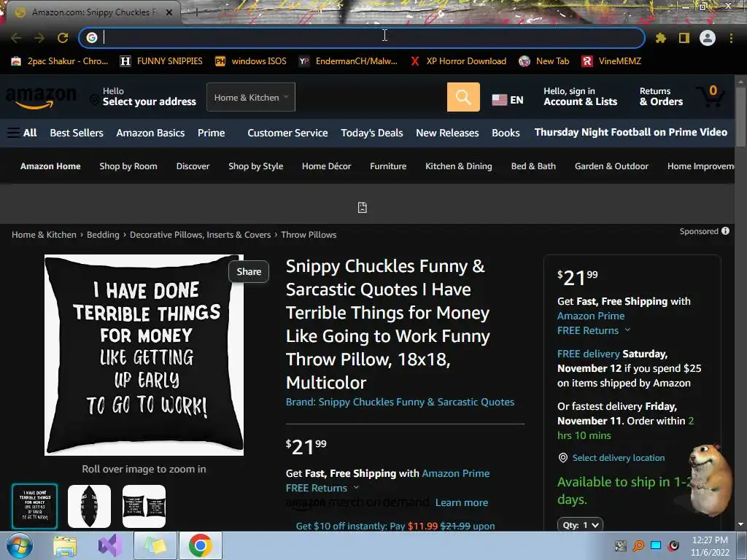
Task: Open the windows ISOS bookmark
Action: (x=251, y=61)
